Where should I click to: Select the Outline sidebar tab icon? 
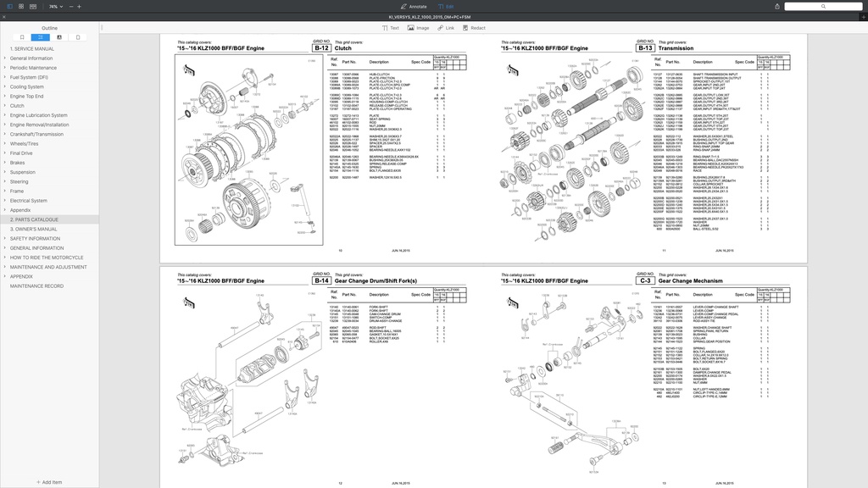tap(41, 37)
